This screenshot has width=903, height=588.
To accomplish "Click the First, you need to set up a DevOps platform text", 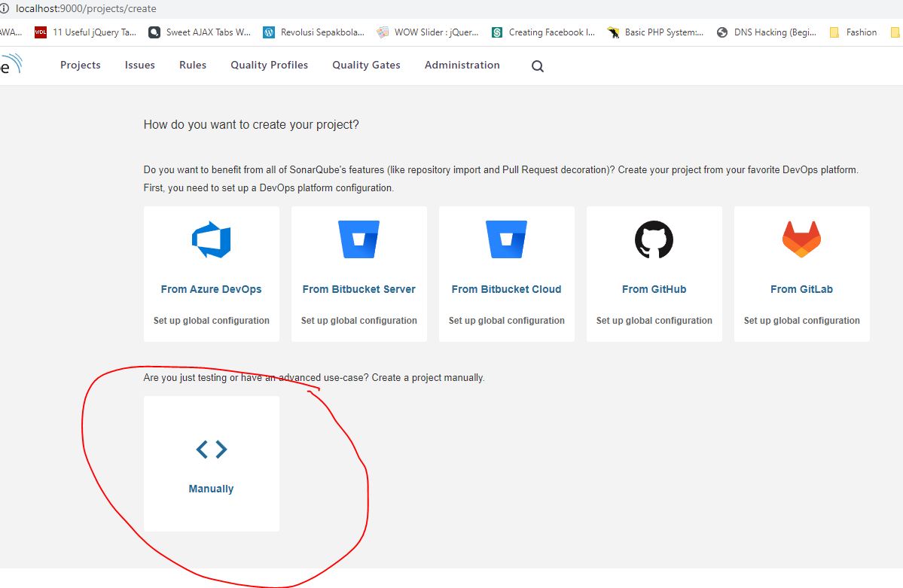I will [x=268, y=187].
